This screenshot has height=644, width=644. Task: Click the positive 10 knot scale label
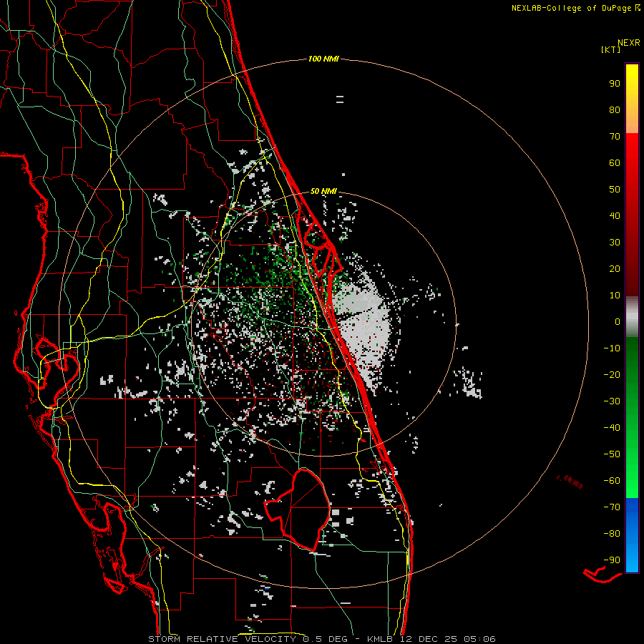pos(615,296)
